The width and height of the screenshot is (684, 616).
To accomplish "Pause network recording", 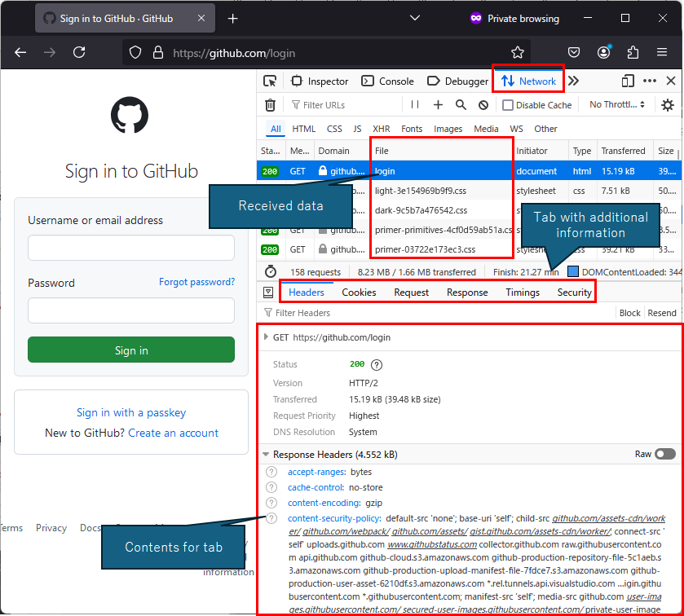I will [x=415, y=104].
